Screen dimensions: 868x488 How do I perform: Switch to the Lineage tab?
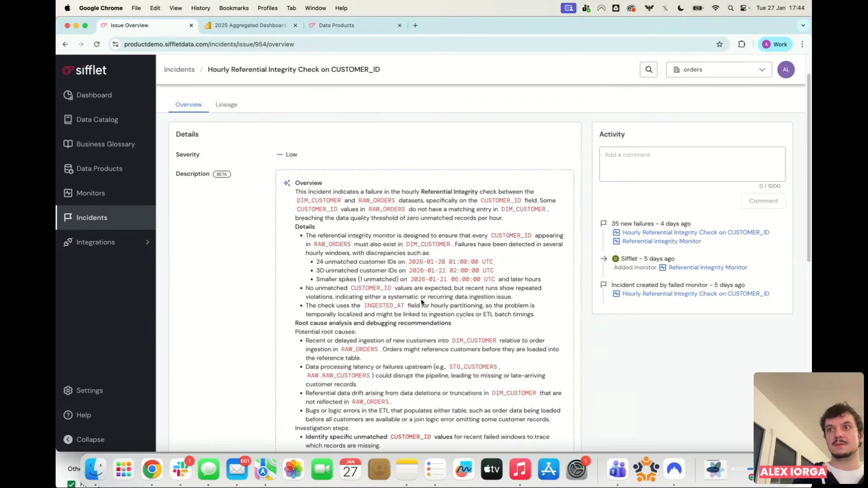coord(226,104)
